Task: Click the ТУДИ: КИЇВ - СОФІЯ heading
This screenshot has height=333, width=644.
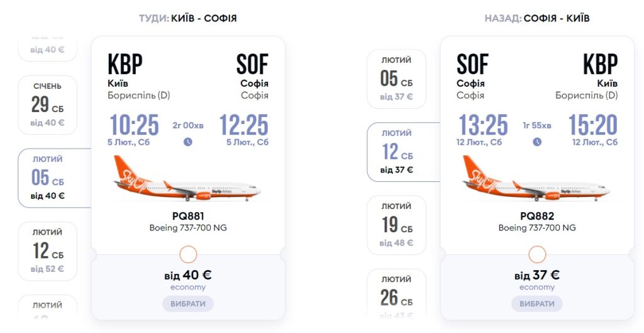Action: [x=188, y=18]
